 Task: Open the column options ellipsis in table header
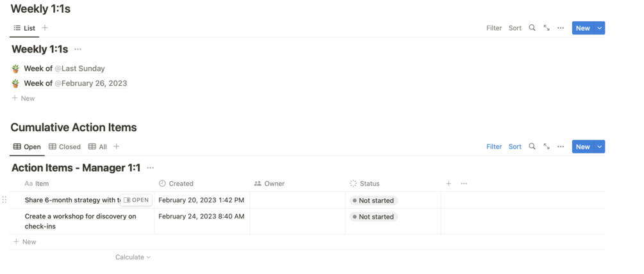464,184
